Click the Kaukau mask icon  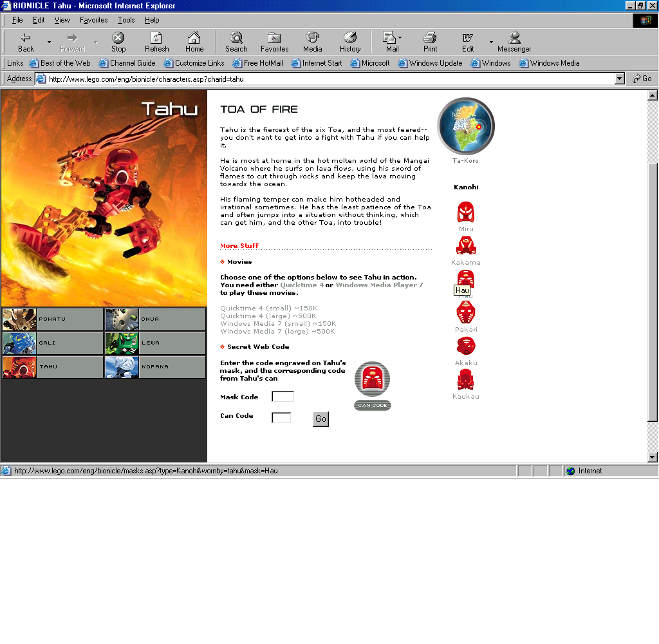tap(466, 379)
